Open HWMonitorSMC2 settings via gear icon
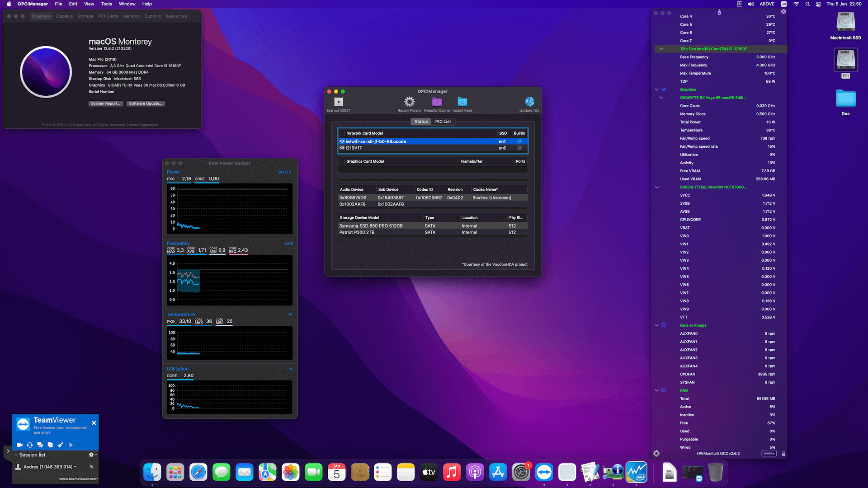Viewport: 868px width, 488px height. click(x=656, y=453)
